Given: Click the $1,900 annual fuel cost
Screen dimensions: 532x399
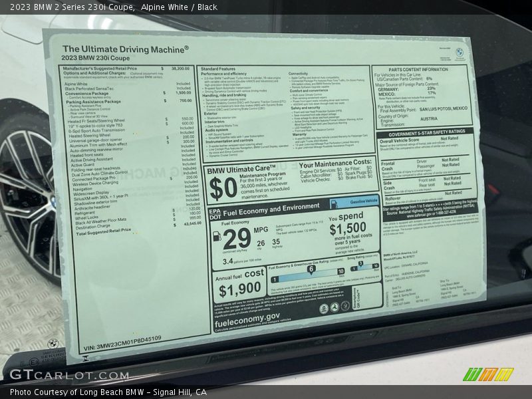Looking at the screenshot, I should [240, 289].
